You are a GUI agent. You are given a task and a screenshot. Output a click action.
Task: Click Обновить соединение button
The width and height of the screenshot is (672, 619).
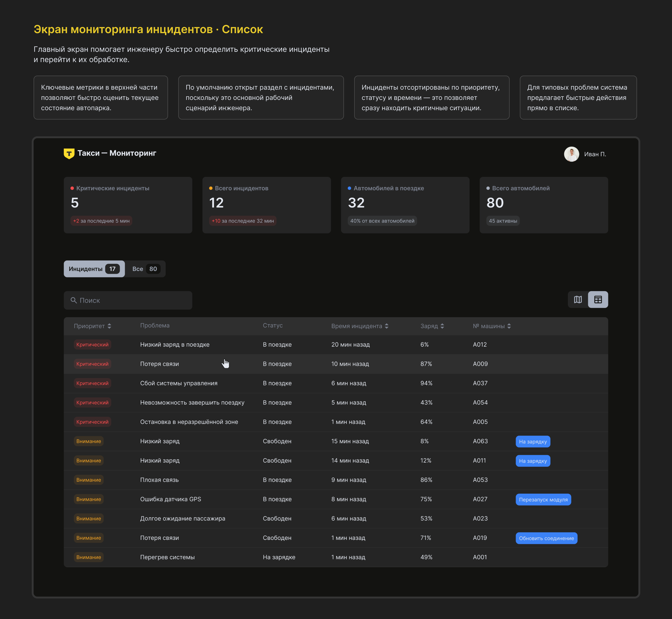pos(546,538)
